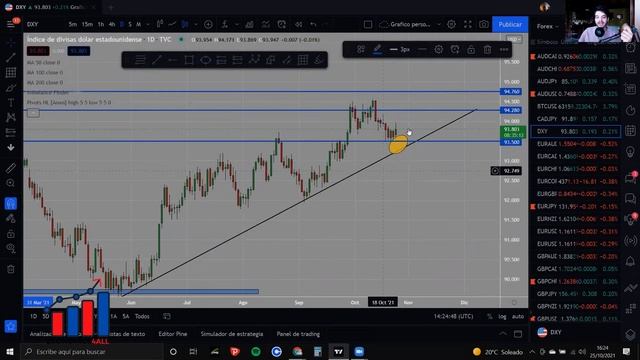Open the financials chart icon
The width and height of the screenshot is (640, 360).
click(x=249, y=24)
